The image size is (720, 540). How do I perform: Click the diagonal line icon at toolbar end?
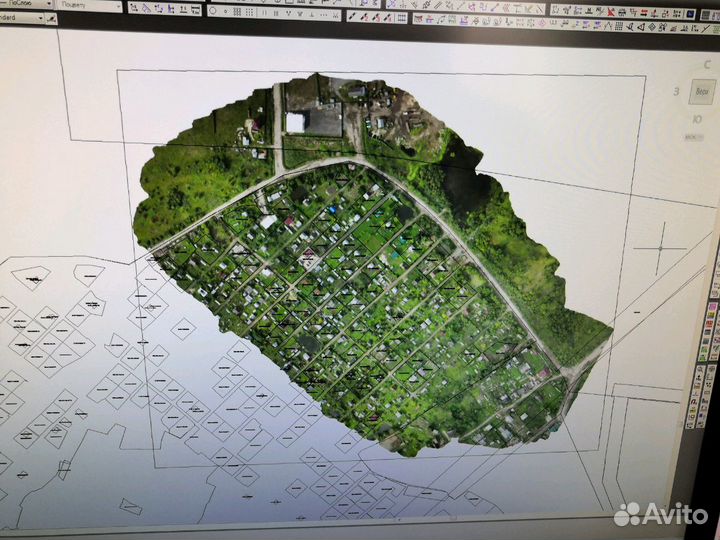(705, 29)
